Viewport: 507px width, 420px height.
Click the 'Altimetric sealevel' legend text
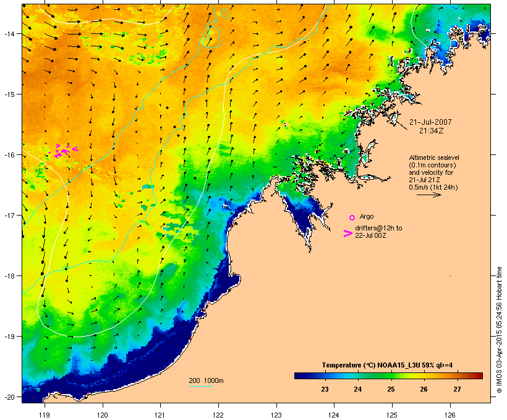pyautogui.click(x=434, y=157)
